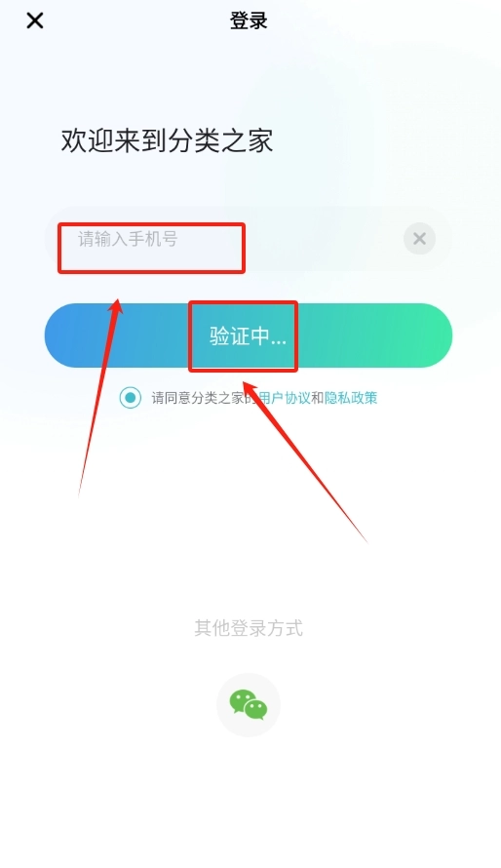Clear the phone number field with the round x icon

(419, 239)
